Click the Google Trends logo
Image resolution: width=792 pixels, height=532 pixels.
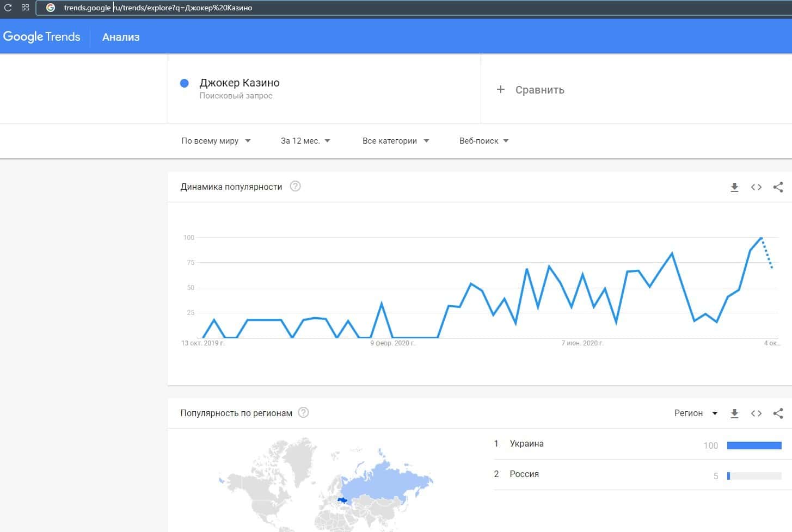click(42, 37)
